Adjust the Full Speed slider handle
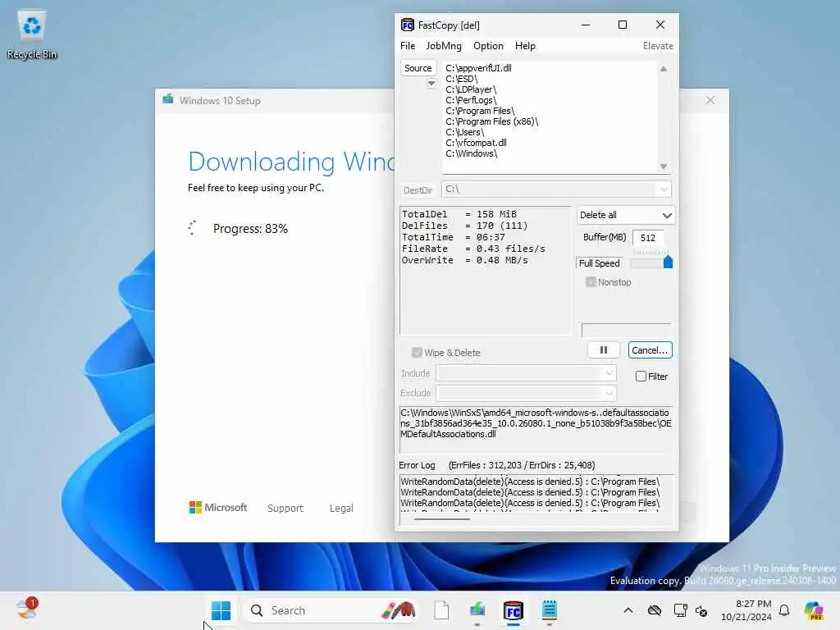This screenshot has height=630, width=840. click(x=668, y=262)
